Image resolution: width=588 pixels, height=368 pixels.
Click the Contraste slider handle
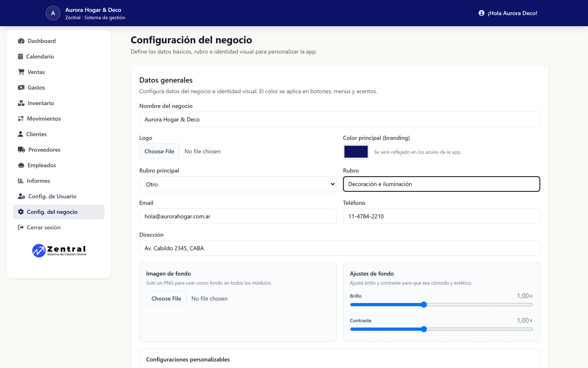424,329
